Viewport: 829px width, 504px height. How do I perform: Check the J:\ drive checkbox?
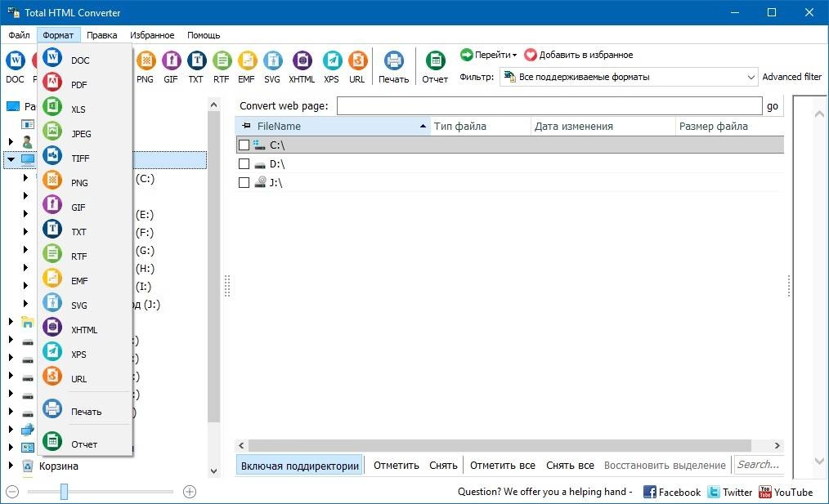tap(244, 182)
